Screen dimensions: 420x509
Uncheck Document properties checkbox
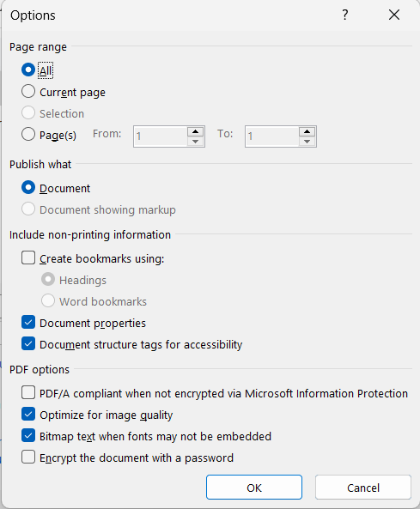click(28, 323)
